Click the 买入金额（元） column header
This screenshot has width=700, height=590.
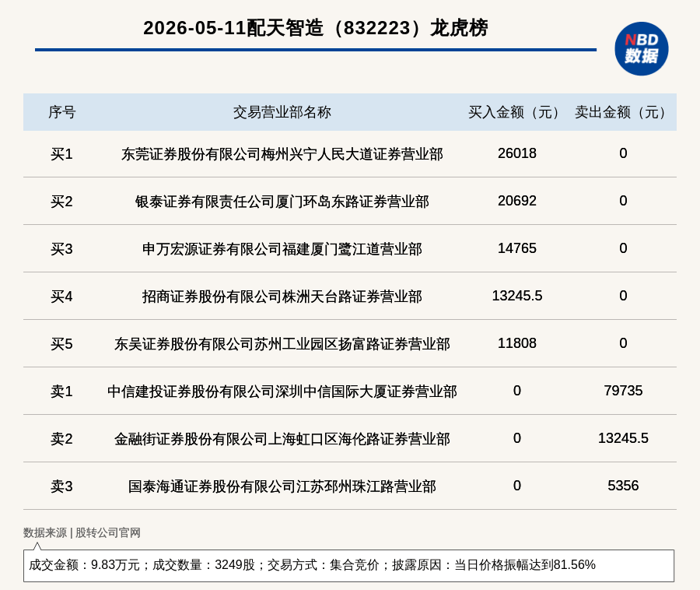pos(516,112)
